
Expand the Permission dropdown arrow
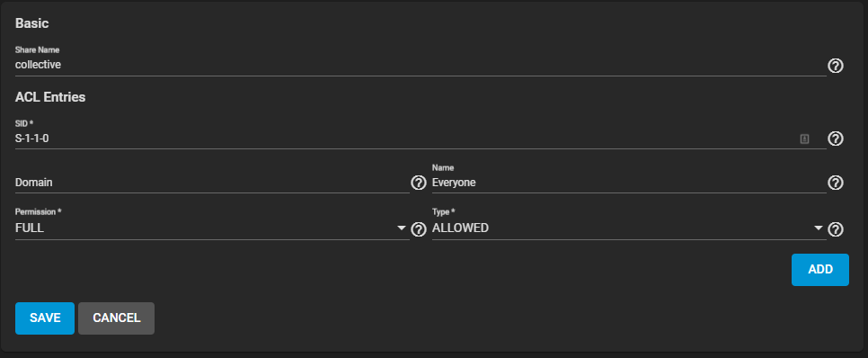402,228
